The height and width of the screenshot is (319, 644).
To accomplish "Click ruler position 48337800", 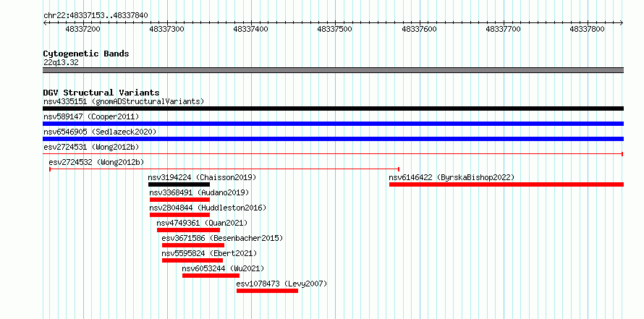I will point(588,29).
